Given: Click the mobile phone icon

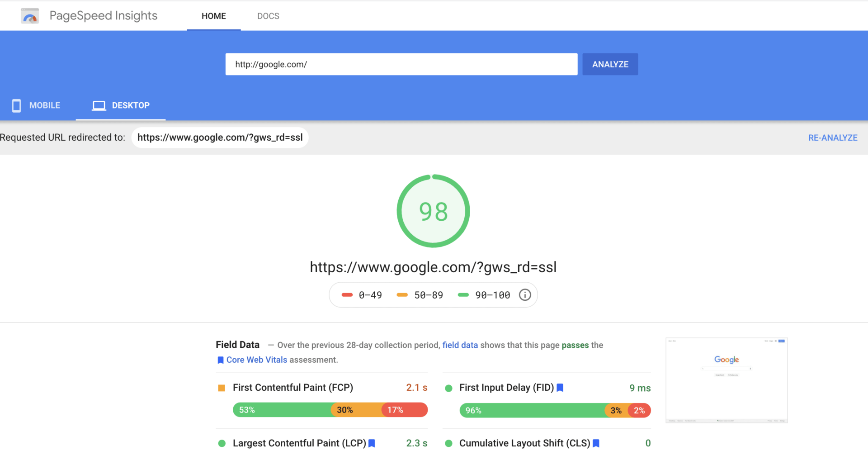Looking at the screenshot, I should tap(17, 105).
